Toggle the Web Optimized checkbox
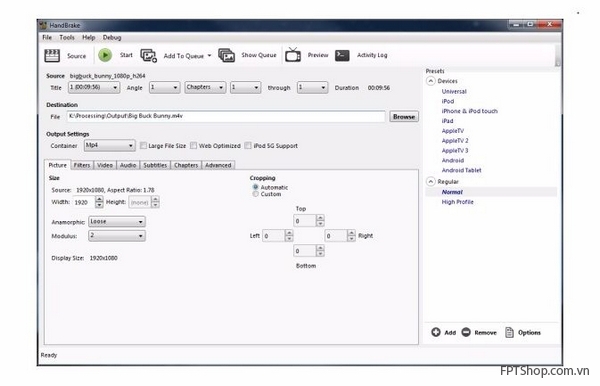This screenshot has width=600, height=386. [194, 145]
